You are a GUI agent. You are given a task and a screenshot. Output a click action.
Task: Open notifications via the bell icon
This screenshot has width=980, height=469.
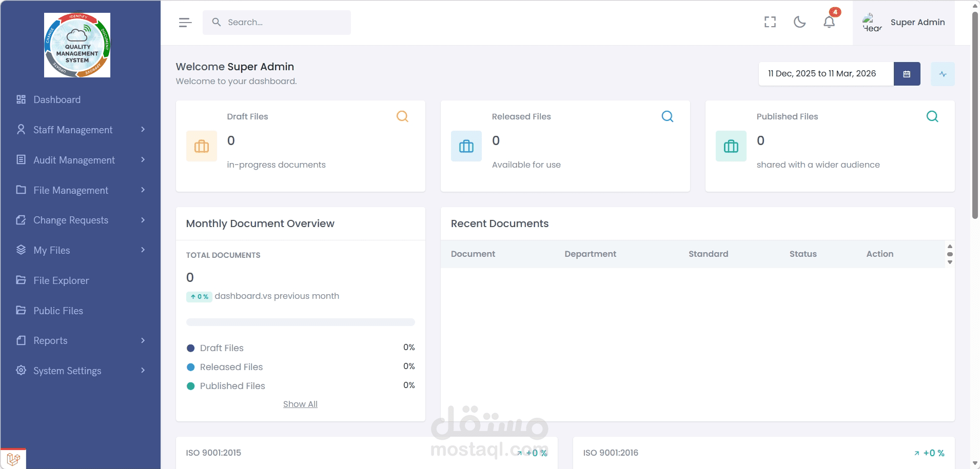[x=829, y=22]
